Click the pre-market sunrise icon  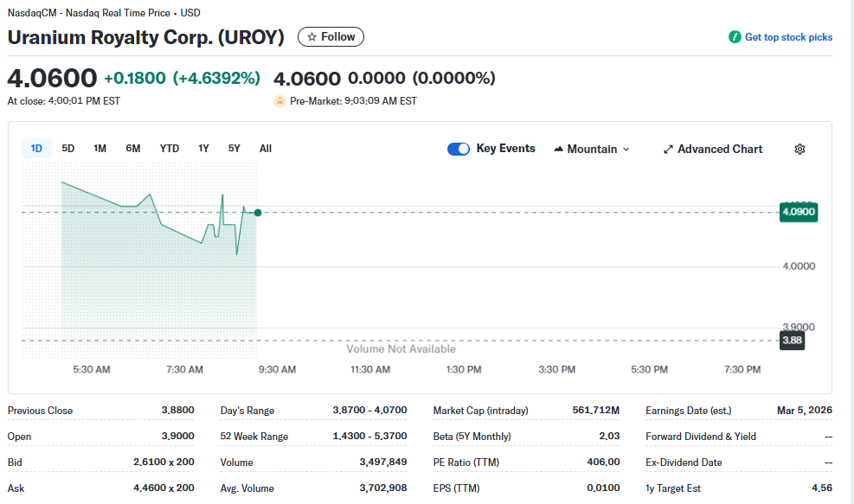pyautogui.click(x=279, y=101)
